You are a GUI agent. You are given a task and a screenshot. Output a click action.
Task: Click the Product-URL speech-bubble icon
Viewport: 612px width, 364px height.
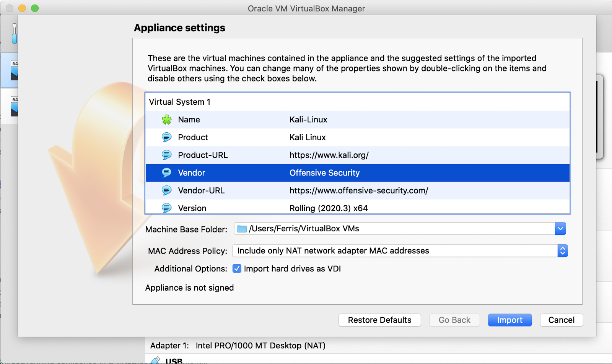coord(166,155)
